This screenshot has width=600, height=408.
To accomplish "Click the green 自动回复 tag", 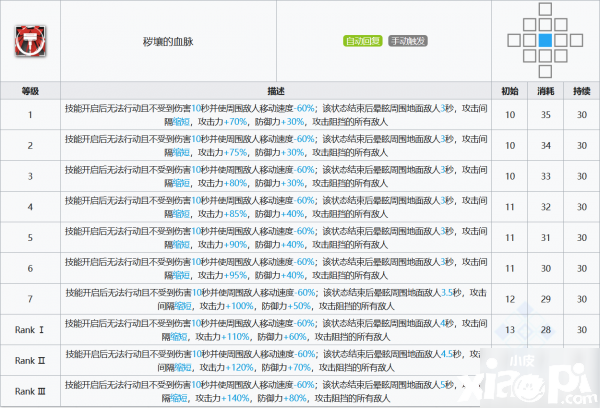I will point(363,41).
